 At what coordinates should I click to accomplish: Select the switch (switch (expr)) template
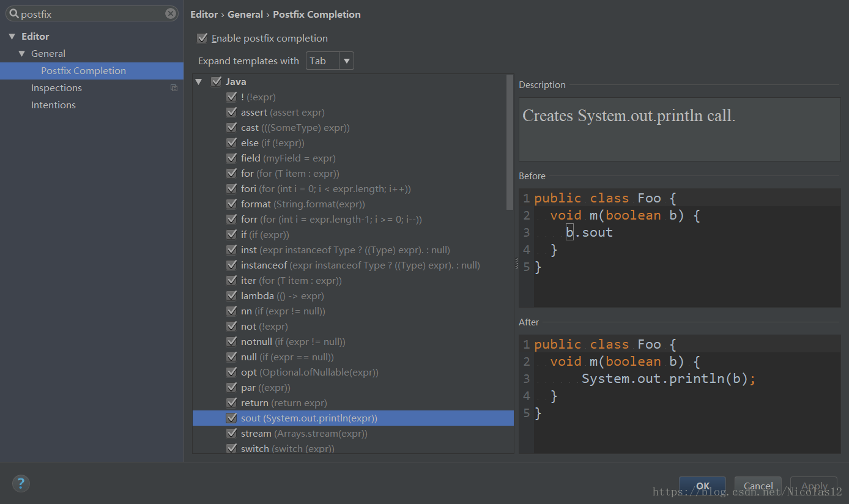pos(353,448)
